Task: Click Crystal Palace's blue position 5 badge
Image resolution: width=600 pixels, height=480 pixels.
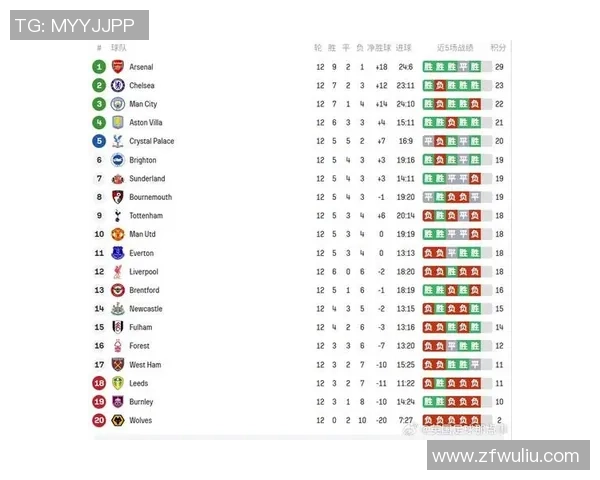Action: pos(99,141)
